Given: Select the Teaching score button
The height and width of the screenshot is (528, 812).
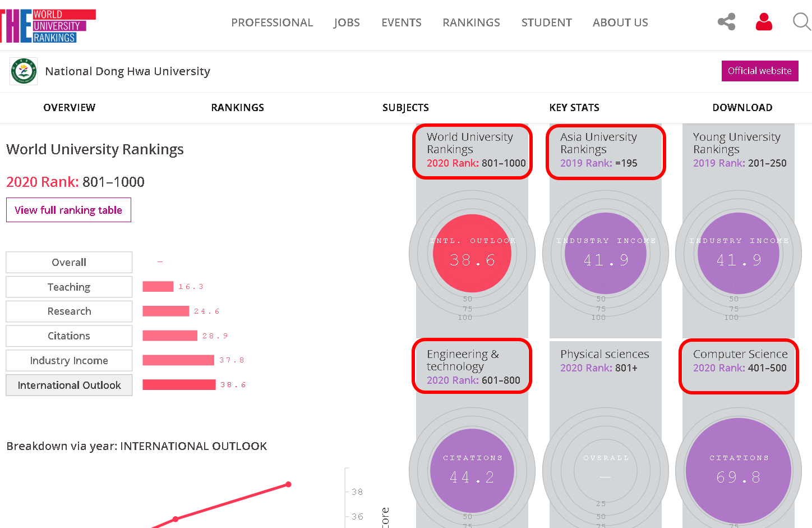Looking at the screenshot, I should (69, 287).
